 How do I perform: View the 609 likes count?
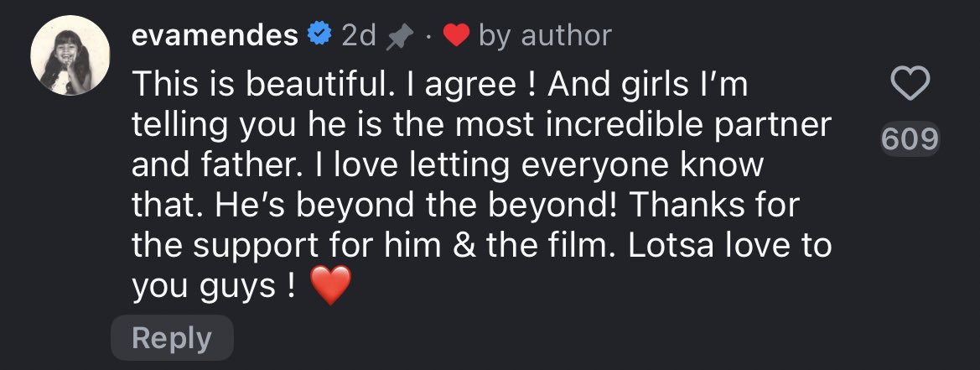click(910, 139)
